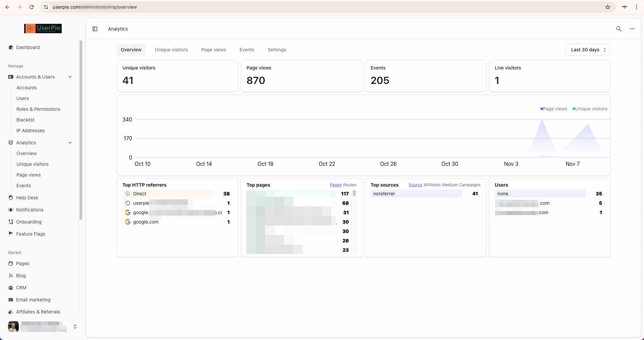Viewport: 644px width, 340px height.
Task: Click the search magnifier icon
Action: click(619, 29)
